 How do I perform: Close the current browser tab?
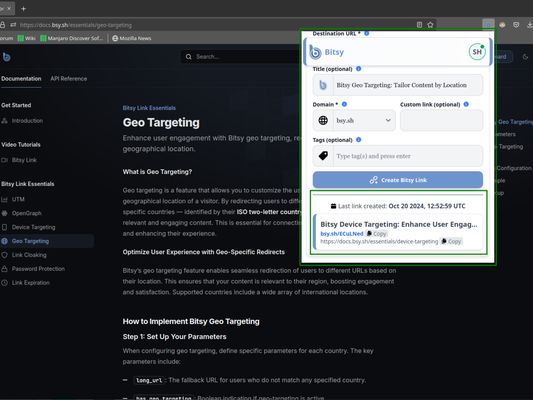(9, 8)
